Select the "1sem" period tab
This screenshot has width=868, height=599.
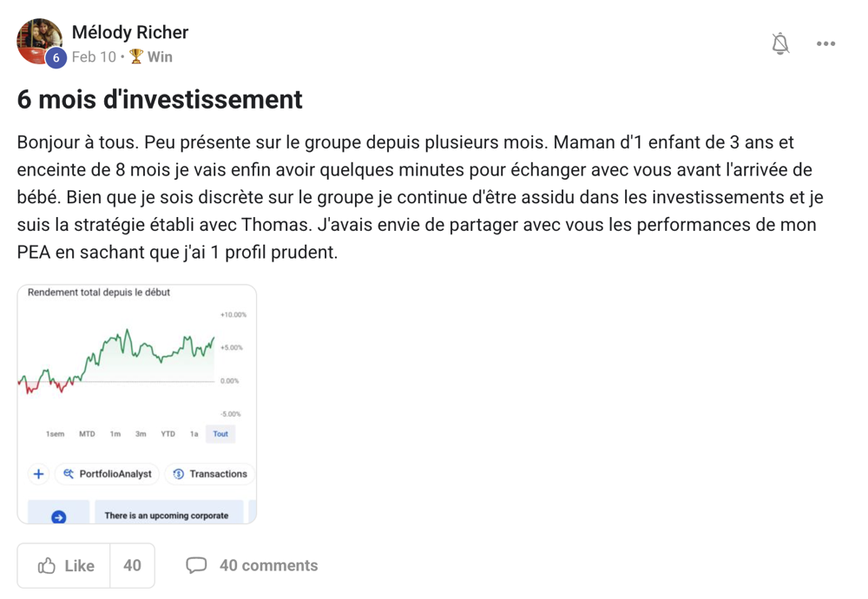[x=55, y=434]
